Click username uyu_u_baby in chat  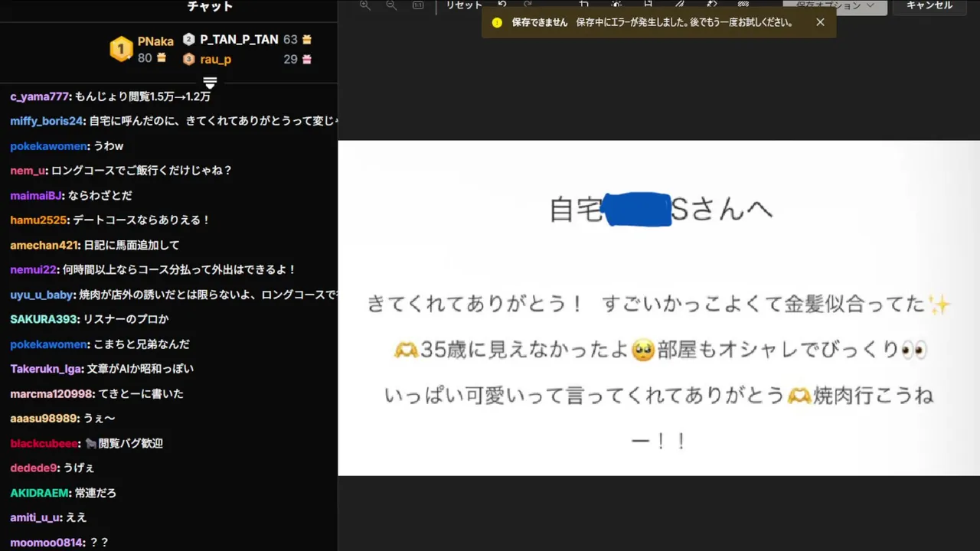click(x=41, y=295)
